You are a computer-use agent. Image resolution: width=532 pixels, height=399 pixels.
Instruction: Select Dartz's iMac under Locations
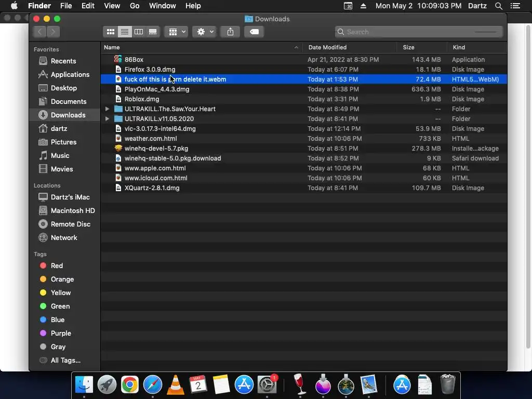coord(64,197)
